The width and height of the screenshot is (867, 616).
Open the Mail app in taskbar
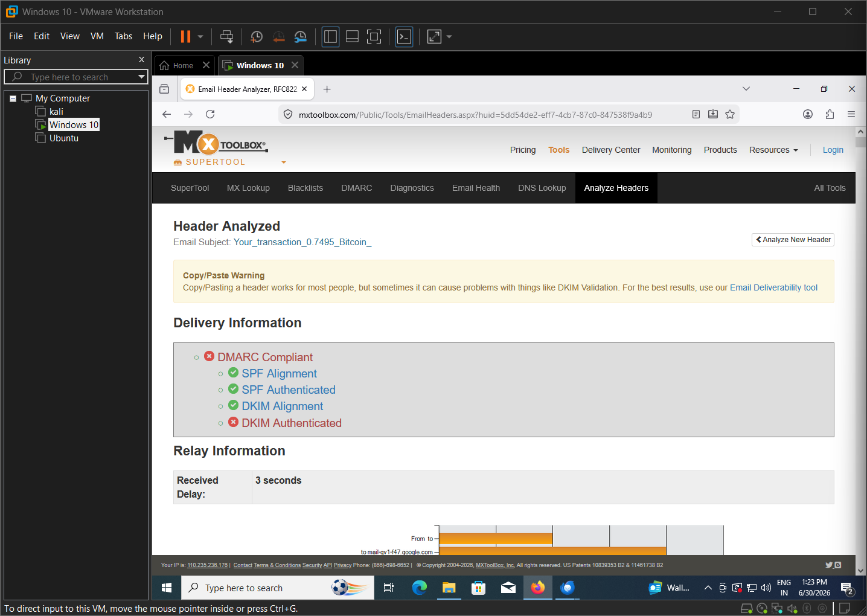(x=508, y=588)
